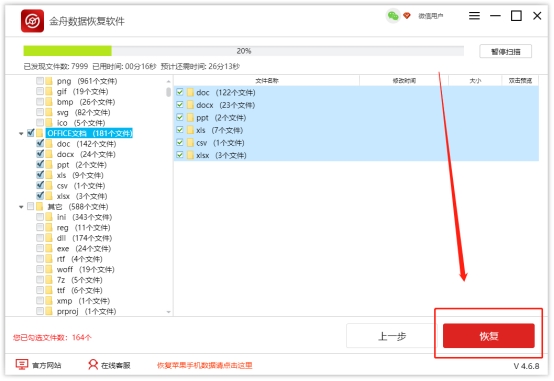Screen dimensions: 554x381
Task: Click 您已勾选文件数: 164个 text
Action: point(52,338)
